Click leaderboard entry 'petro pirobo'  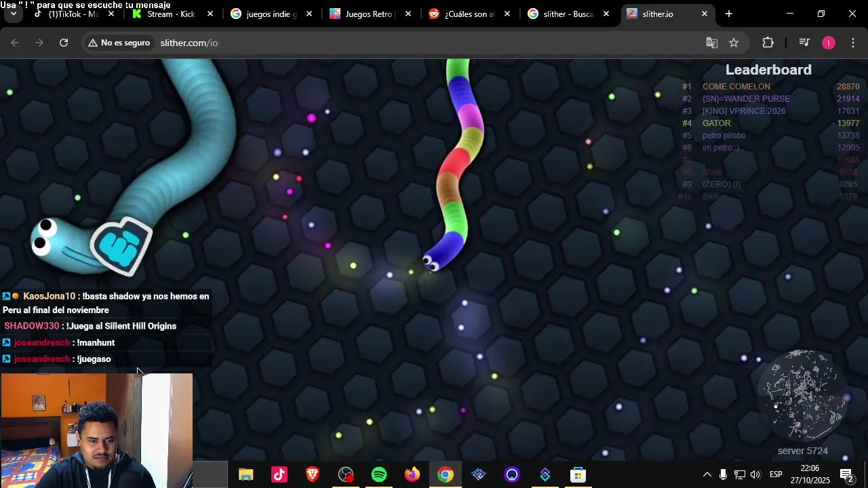724,136
